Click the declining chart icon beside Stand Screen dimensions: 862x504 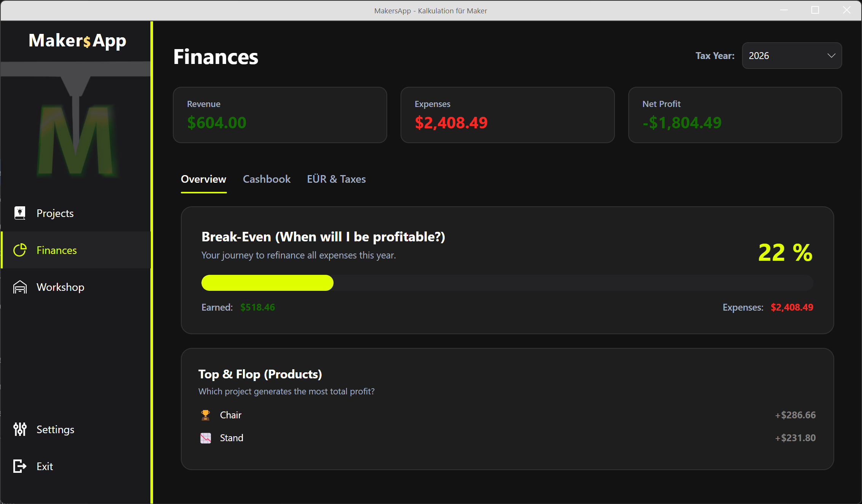coord(206,438)
